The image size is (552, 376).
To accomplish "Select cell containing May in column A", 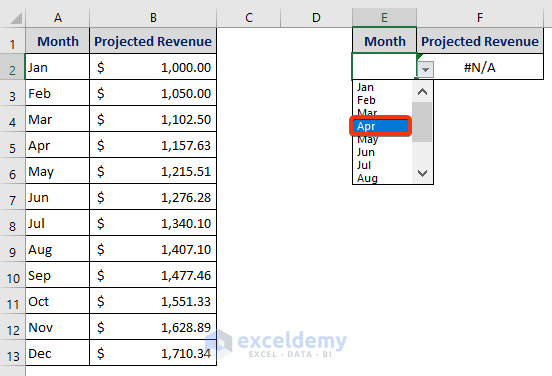I will pos(58,171).
